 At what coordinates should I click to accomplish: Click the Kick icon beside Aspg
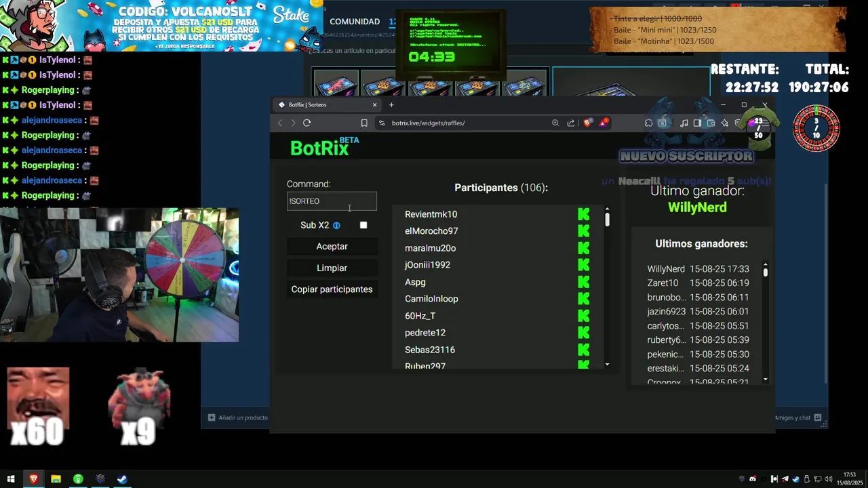pyautogui.click(x=583, y=282)
